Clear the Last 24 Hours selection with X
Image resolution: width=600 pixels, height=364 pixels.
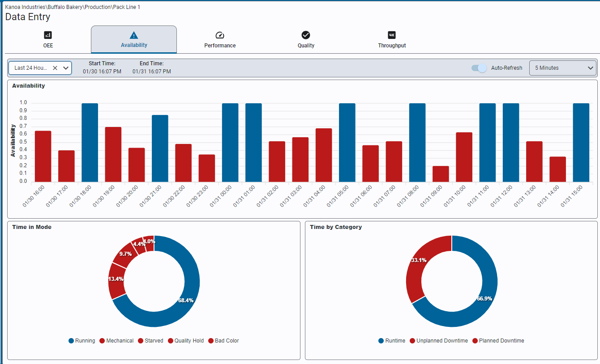55,68
